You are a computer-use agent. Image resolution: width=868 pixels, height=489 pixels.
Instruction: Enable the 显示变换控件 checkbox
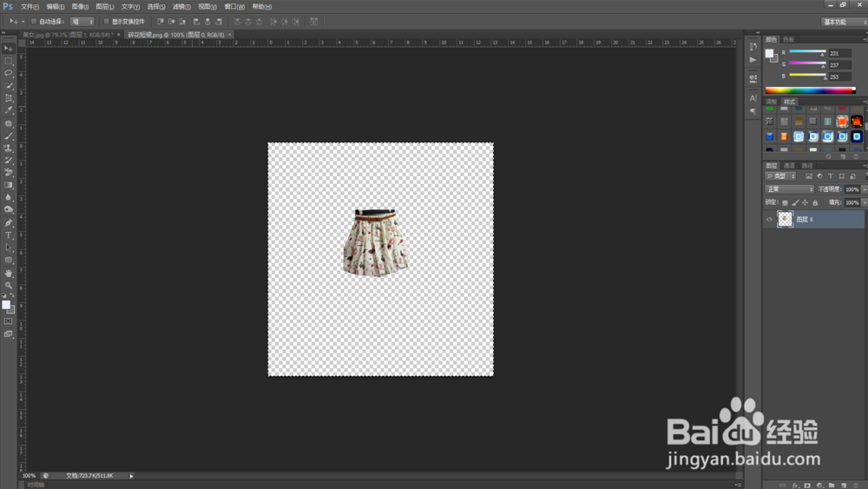pyautogui.click(x=106, y=22)
